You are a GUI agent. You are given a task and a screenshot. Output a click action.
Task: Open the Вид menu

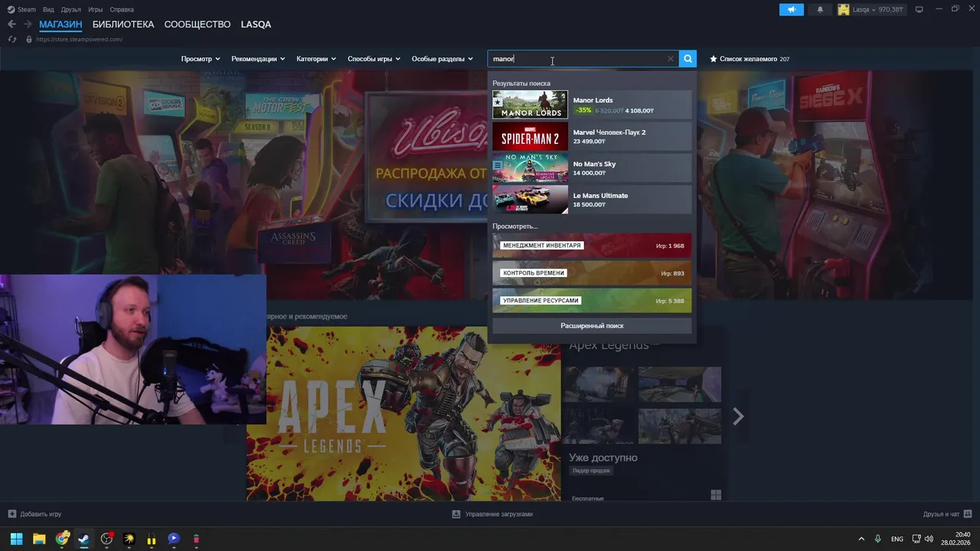tap(48, 9)
